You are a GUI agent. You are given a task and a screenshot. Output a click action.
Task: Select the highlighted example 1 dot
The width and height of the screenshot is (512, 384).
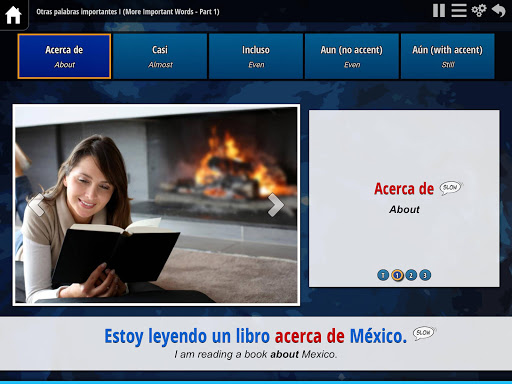[397, 275]
